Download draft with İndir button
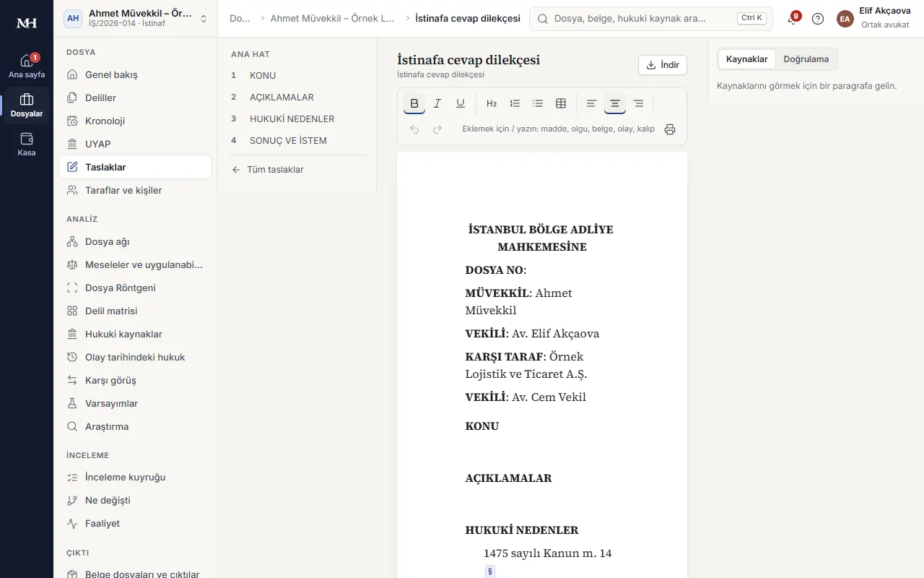The image size is (924, 578). coord(663,65)
